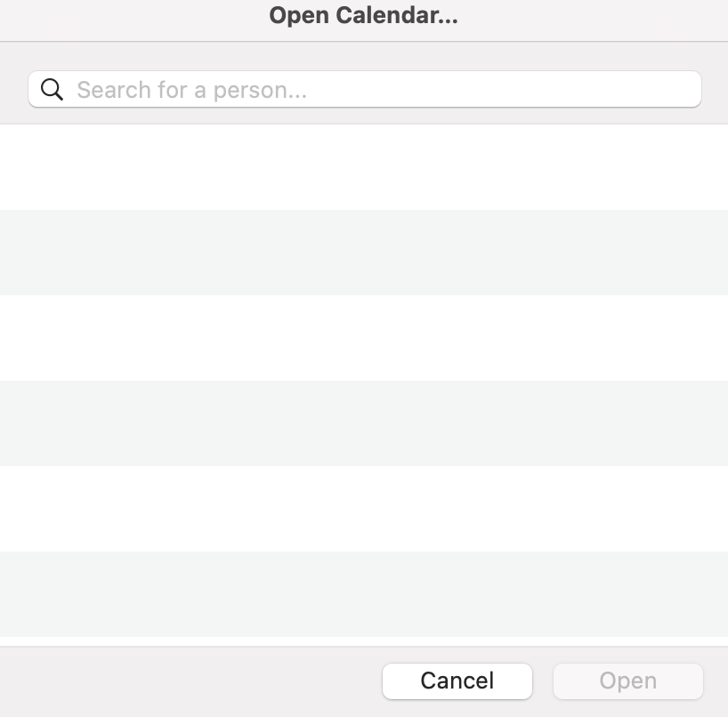Click the placeholder text in person search

(x=191, y=90)
